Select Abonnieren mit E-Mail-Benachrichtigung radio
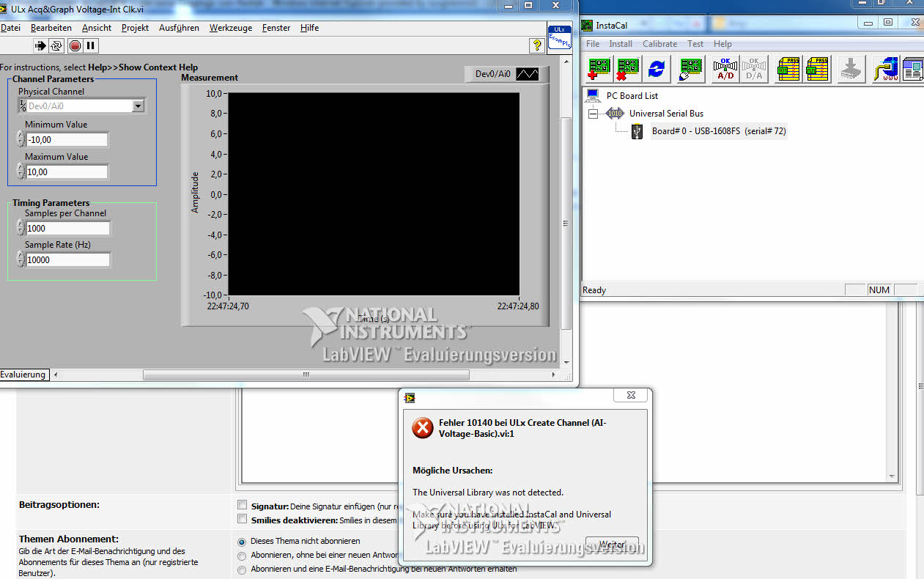Image resolution: width=924 pixels, height=579 pixels. (243, 569)
